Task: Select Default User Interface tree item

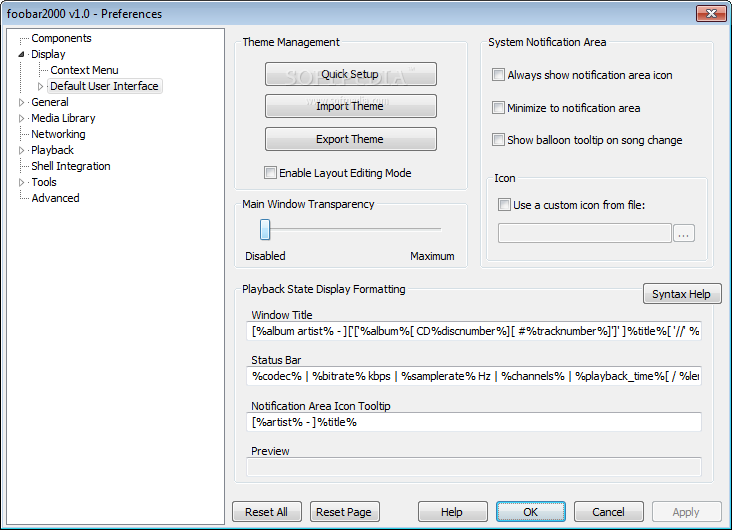Action: click(104, 86)
